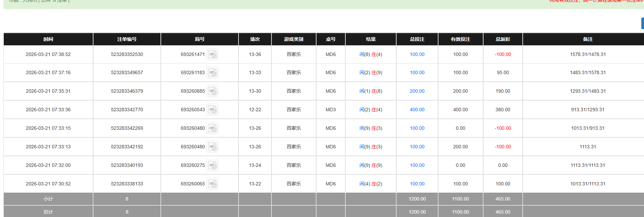The height and width of the screenshot is (217, 644).
Task: Click the 游戏类别 column header
Action: [293, 39]
